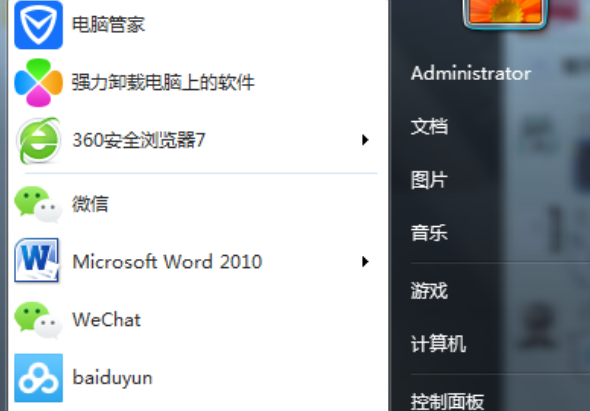Select the Microsoft Word 2010 label

(167, 262)
